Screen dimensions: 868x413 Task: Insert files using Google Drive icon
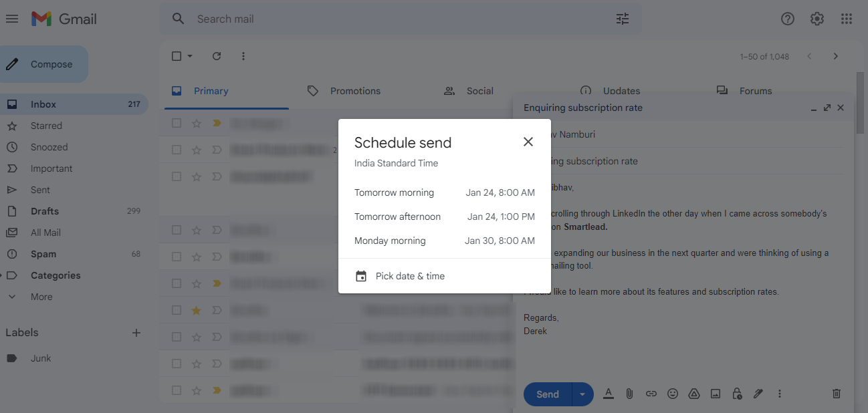pos(693,394)
